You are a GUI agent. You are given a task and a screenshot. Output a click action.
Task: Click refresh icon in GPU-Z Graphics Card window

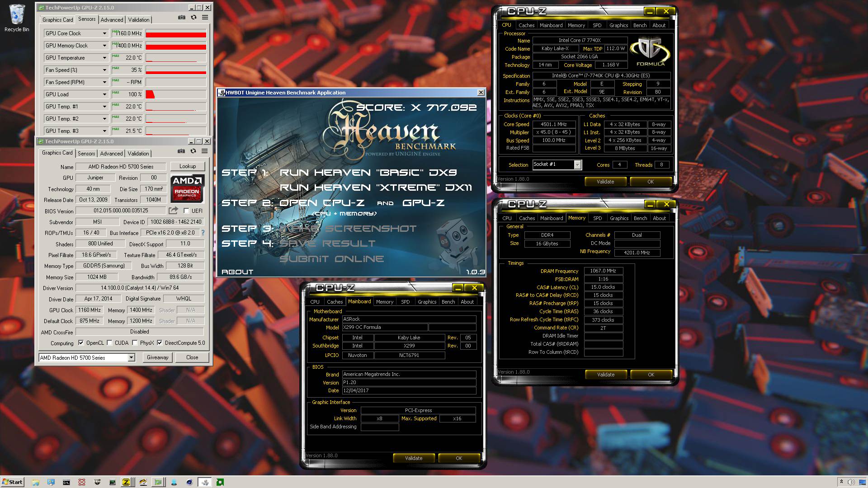pyautogui.click(x=193, y=151)
